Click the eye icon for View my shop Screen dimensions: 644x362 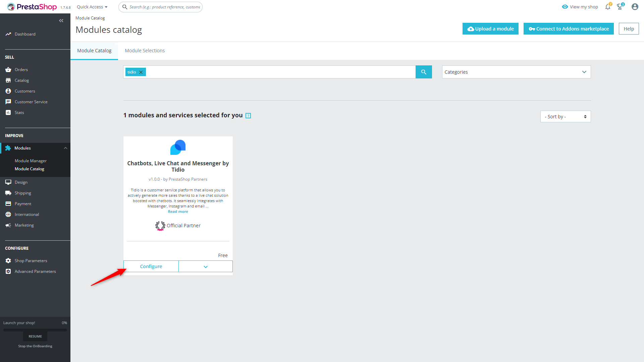pyautogui.click(x=565, y=7)
